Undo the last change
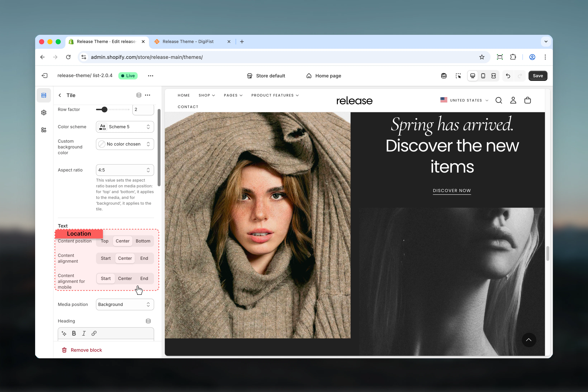This screenshot has height=392, width=588. click(508, 76)
